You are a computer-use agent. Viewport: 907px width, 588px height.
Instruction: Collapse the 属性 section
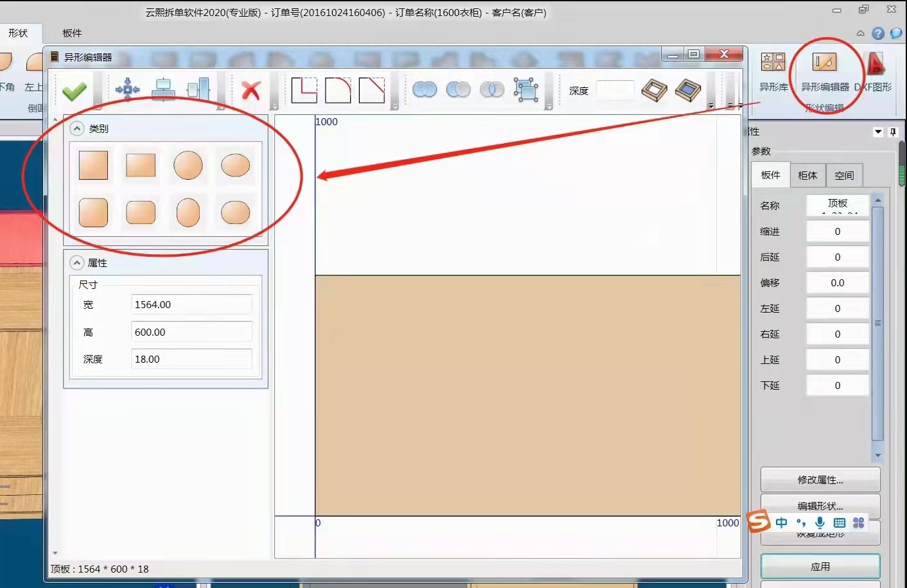pos(77,263)
